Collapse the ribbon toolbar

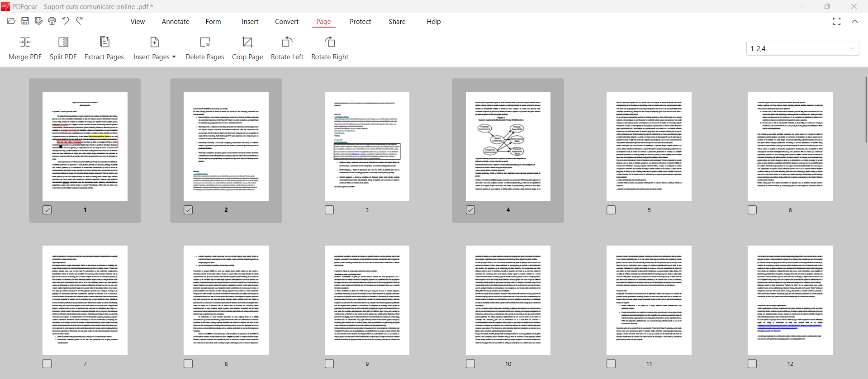click(x=855, y=21)
